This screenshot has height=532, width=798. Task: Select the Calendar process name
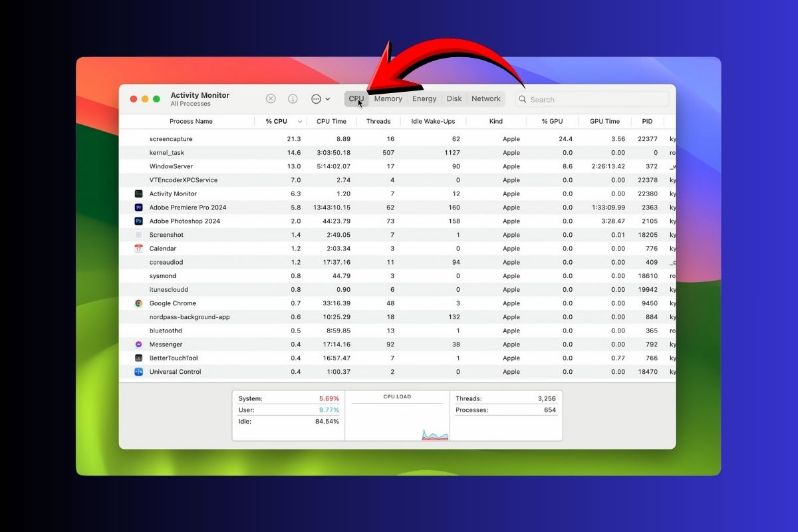pyautogui.click(x=163, y=249)
